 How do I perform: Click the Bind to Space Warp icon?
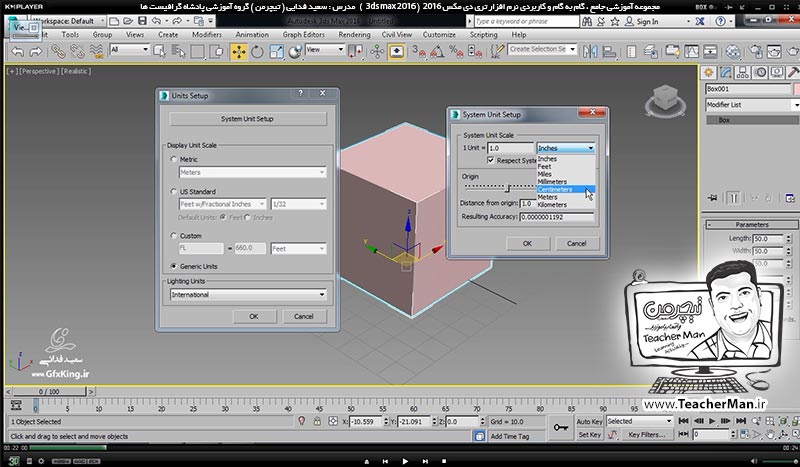point(96,52)
